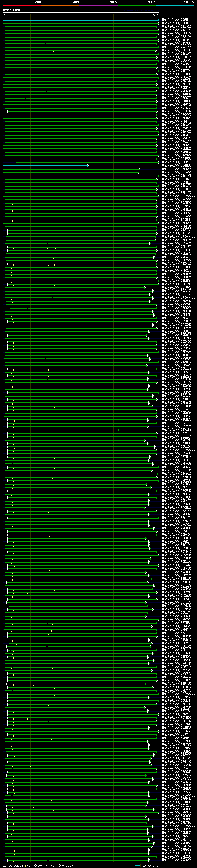197x868 pixels.
Task: Select hit label UniRef100_A5BF04
Action: 177,88
